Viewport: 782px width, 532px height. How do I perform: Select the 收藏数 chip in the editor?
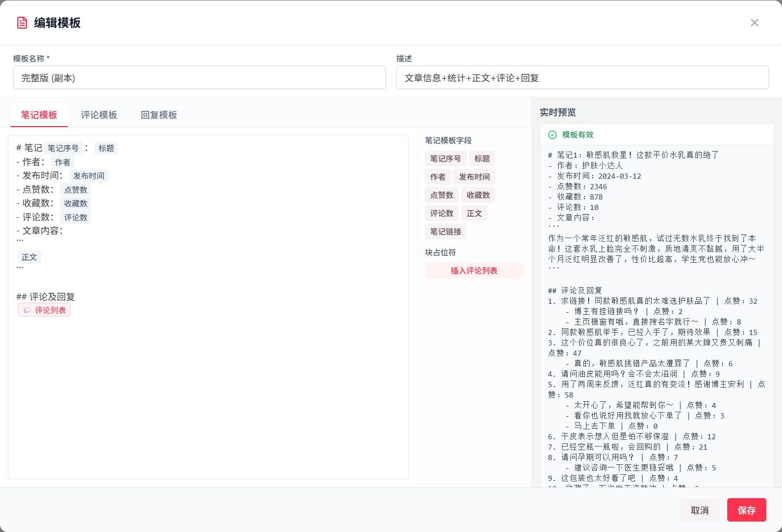[x=76, y=203]
